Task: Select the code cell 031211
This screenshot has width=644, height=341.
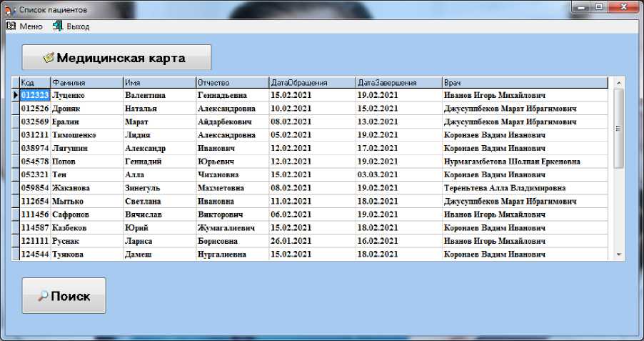Action: (35, 135)
